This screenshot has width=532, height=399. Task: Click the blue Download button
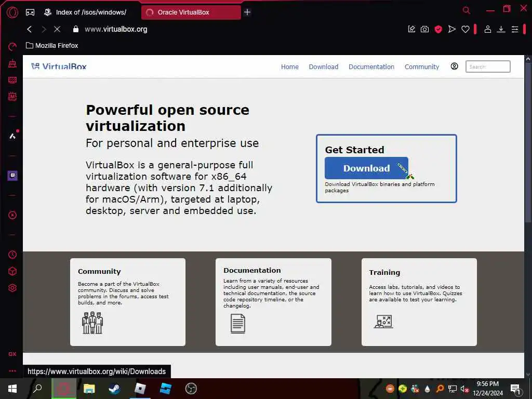pyautogui.click(x=366, y=168)
